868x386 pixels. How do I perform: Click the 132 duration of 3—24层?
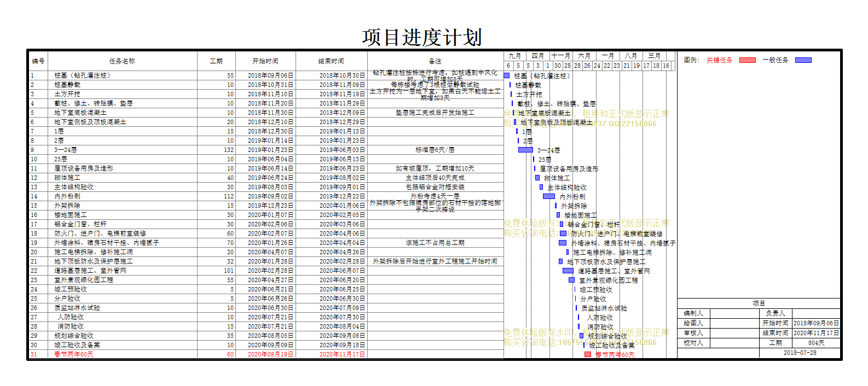tap(229, 150)
